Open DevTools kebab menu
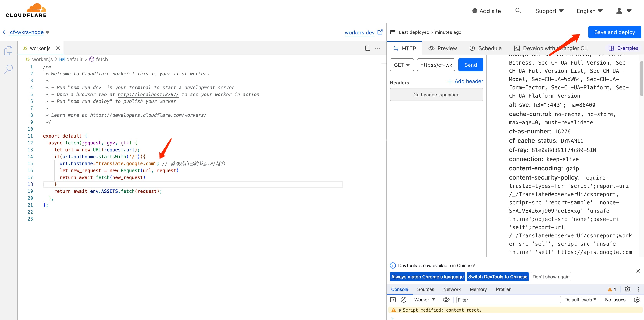The width and height of the screenshot is (644, 320). (638, 289)
